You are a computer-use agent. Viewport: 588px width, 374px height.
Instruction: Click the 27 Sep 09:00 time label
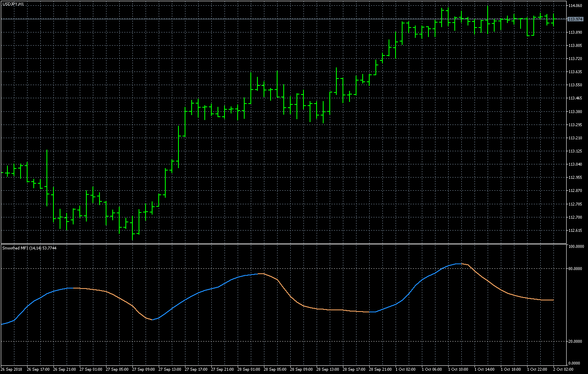144,369
